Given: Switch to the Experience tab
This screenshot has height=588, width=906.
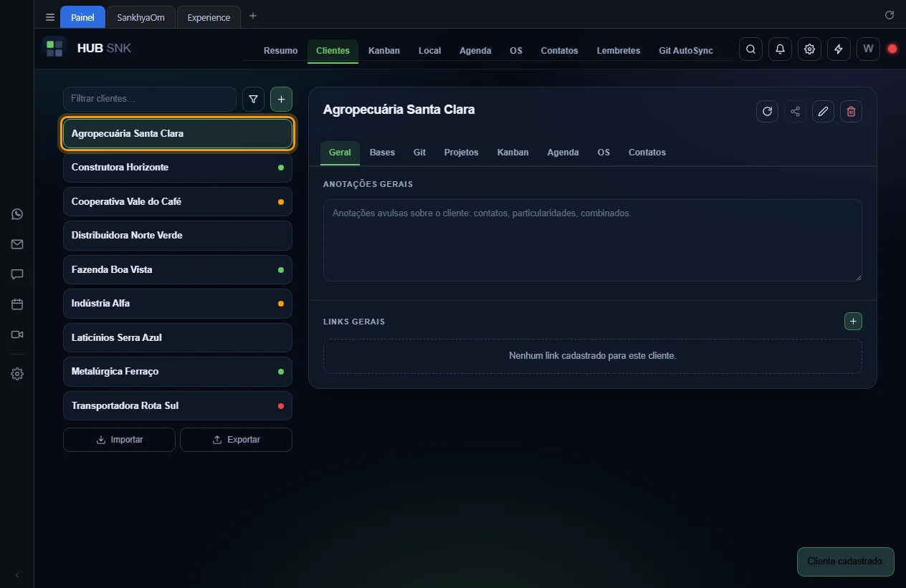Looking at the screenshot, I should pyautogui.click(x=209, y=17).
